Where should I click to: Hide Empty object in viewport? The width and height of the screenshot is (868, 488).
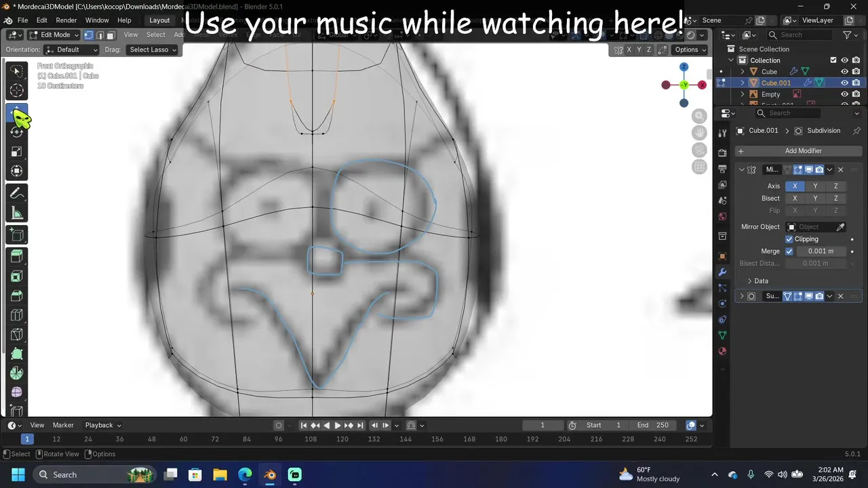point(845,94)
